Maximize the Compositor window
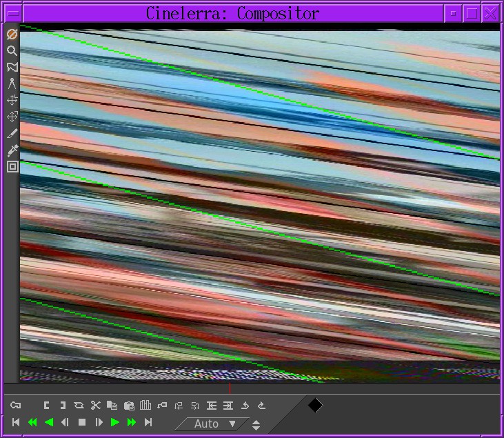Image resolution: width=504 pixels, height=438 pixels. click(x=472, y=14)
